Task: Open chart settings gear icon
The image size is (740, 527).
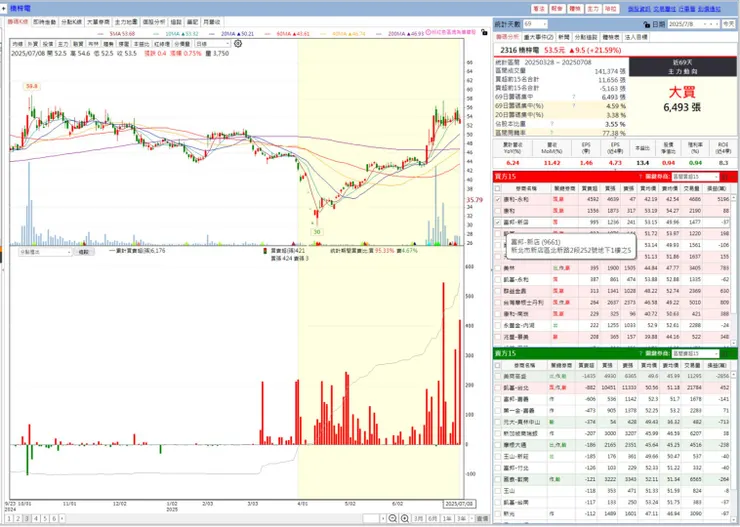Action: [238, 43]
